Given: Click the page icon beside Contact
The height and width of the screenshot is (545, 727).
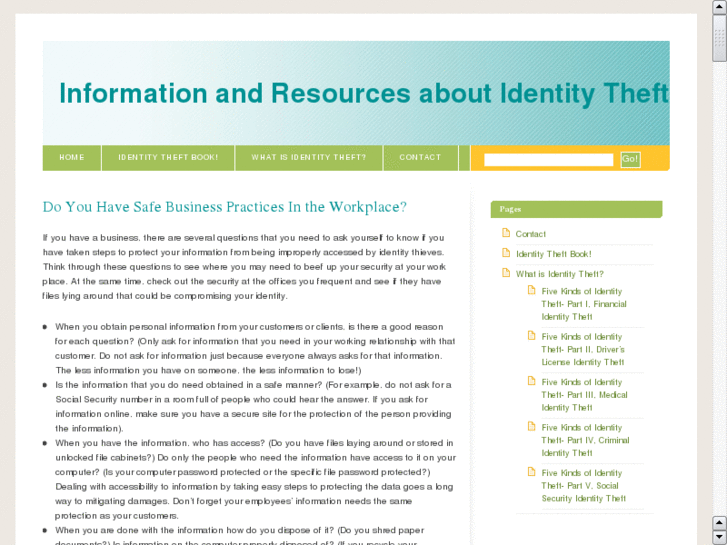Looking at the screenshot, I should [506, 233].
